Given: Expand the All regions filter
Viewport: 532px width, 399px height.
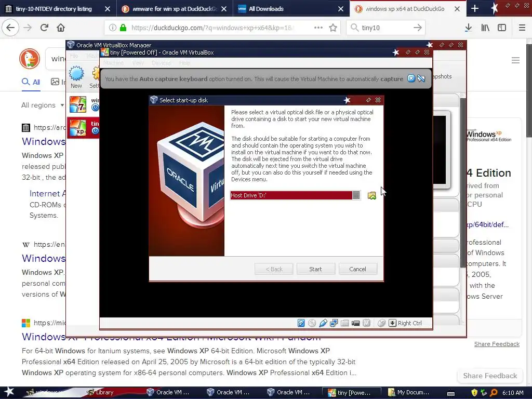Looking at the screenshot, I should [43, 105].
